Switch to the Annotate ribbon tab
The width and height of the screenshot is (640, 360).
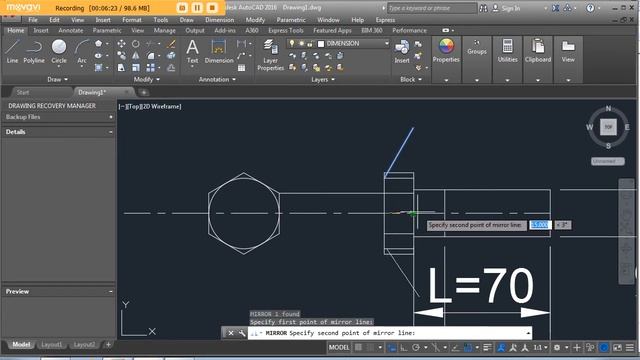tap(71, 30)
